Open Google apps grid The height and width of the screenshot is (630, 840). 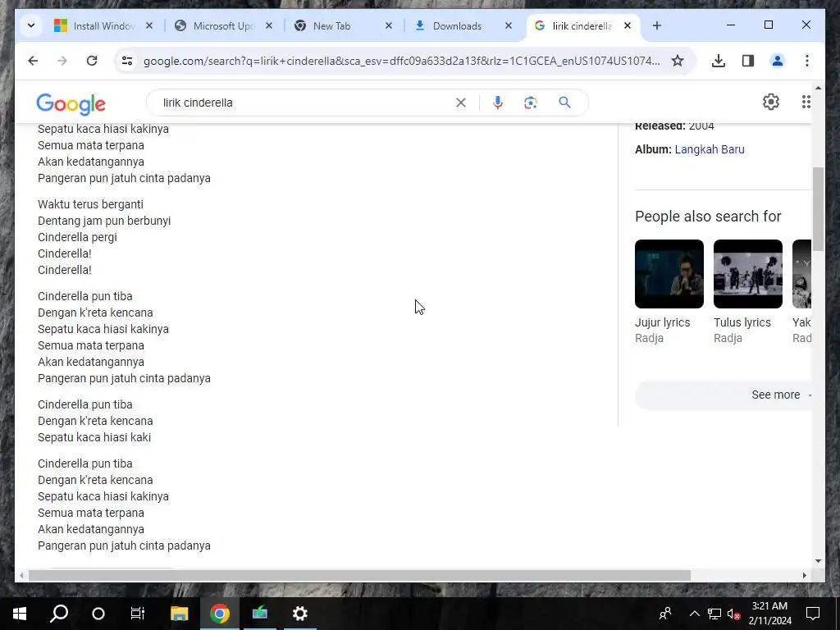806,102
